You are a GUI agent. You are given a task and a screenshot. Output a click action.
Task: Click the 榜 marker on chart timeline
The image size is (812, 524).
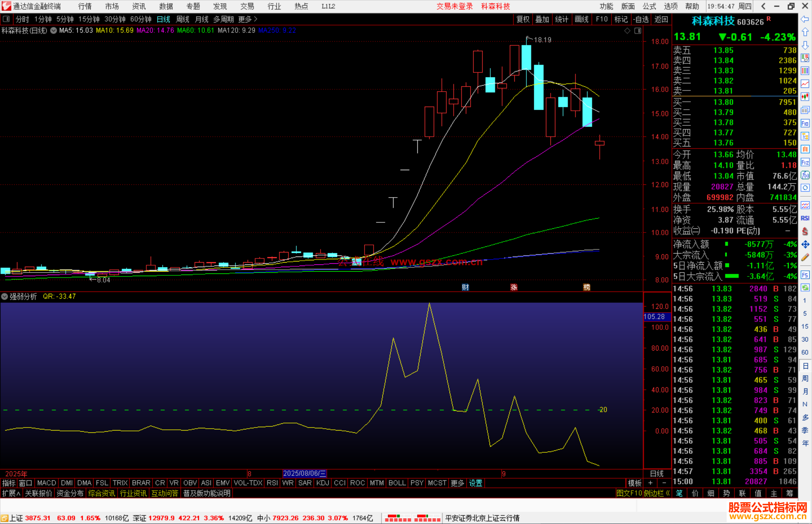(587, 287)
